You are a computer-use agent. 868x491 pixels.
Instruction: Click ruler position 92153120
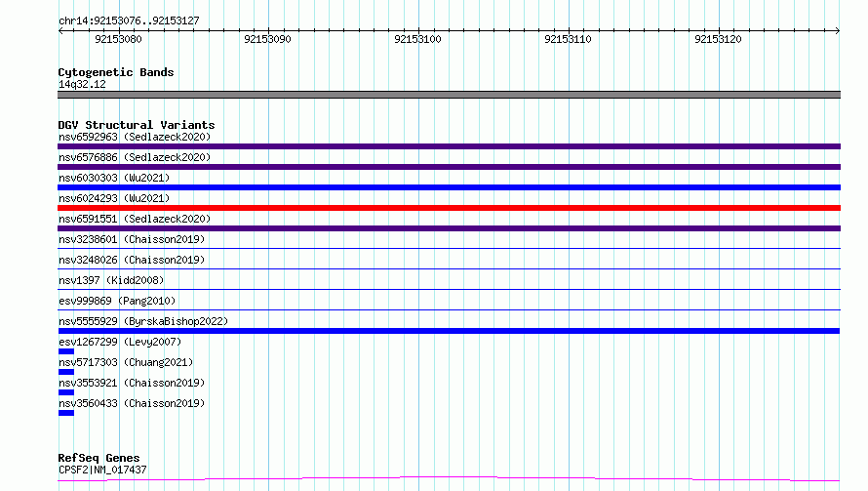coord(718,39)
